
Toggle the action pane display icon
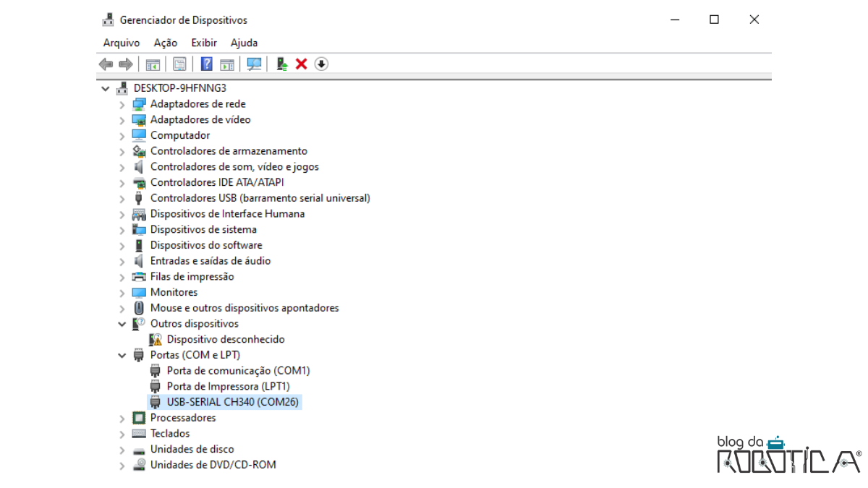[226, 64]
